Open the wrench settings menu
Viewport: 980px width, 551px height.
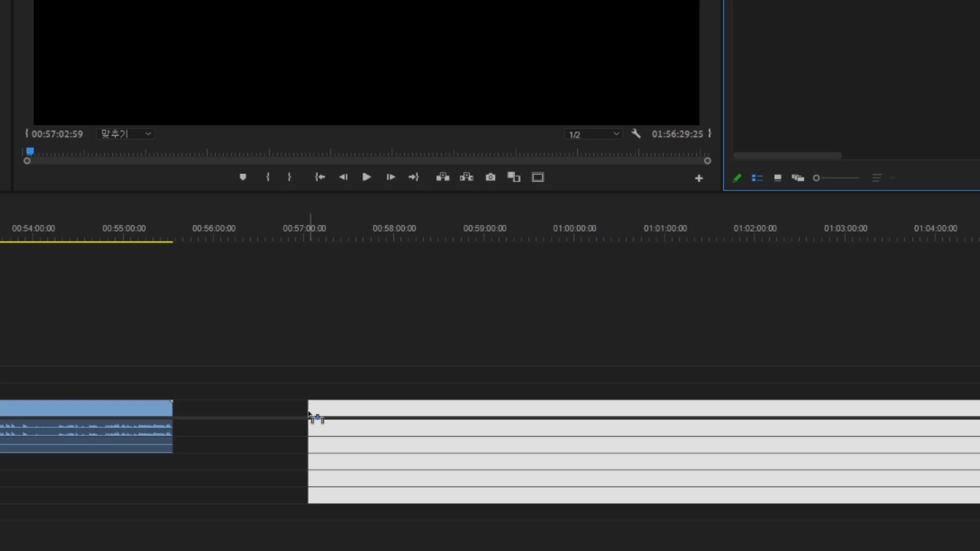(636, 134)
